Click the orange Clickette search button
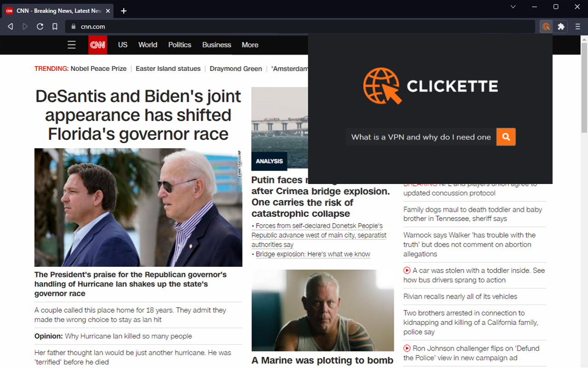588x368 pixels. [506, 137]
